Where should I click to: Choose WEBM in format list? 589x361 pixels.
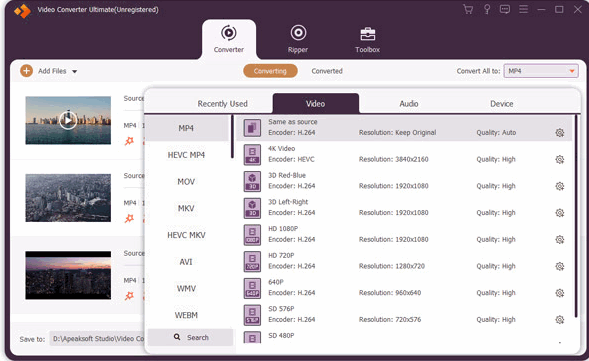tap(186, 315)
